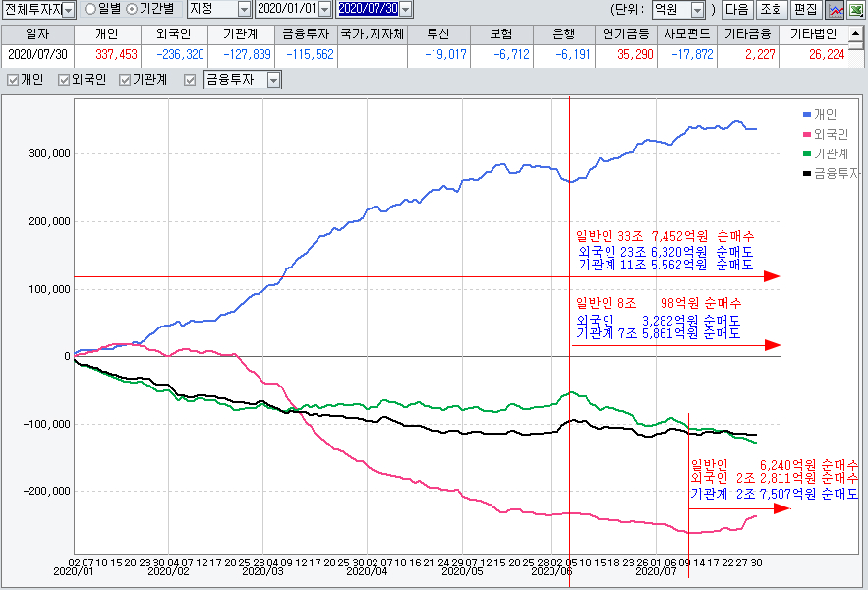Toggle the 개인 series checkbox
The height and width of the screenshot is (595, 868).
point(13,80)
